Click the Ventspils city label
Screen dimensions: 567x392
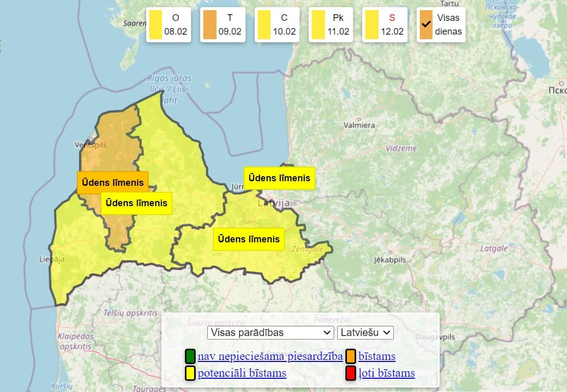point(90,145)
